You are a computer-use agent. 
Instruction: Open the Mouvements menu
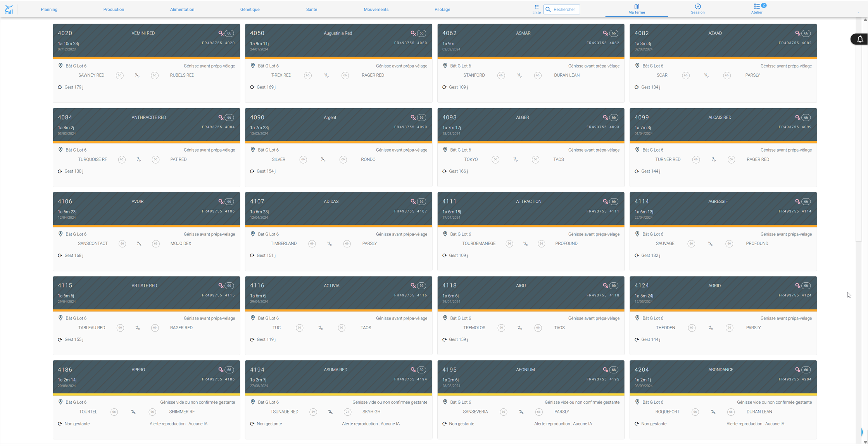pyautogui.click(x=376, y=9)
